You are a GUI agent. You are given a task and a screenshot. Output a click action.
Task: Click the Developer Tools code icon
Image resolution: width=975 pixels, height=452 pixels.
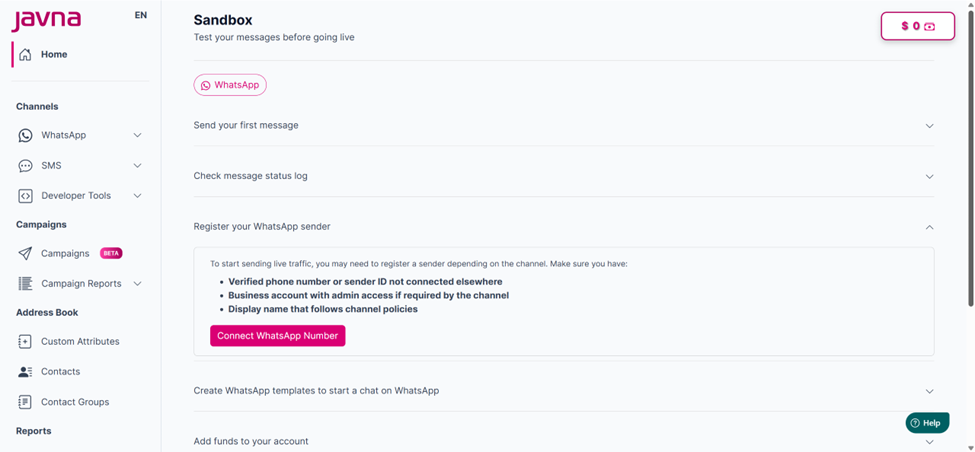(25, 196)
